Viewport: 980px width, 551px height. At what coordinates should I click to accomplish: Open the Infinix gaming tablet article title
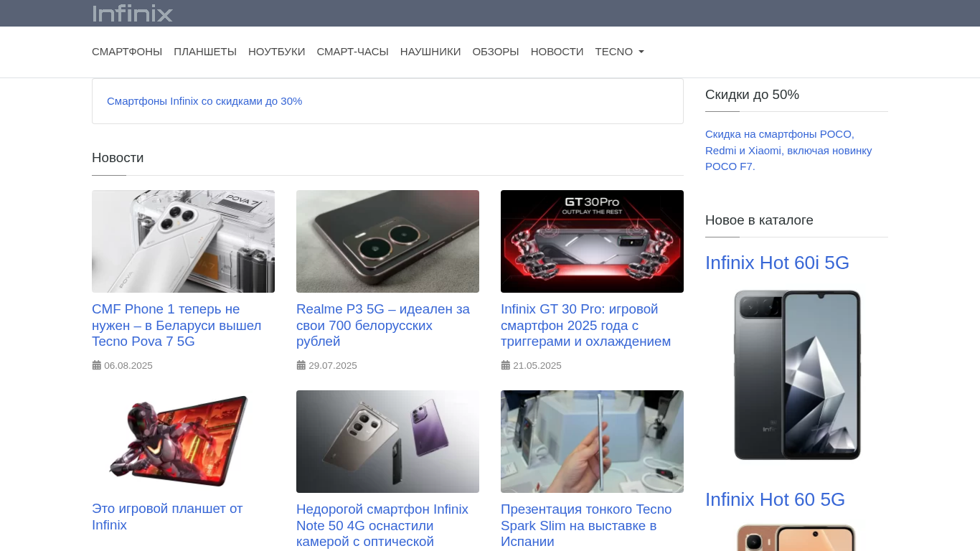click(x=167, y=517)
